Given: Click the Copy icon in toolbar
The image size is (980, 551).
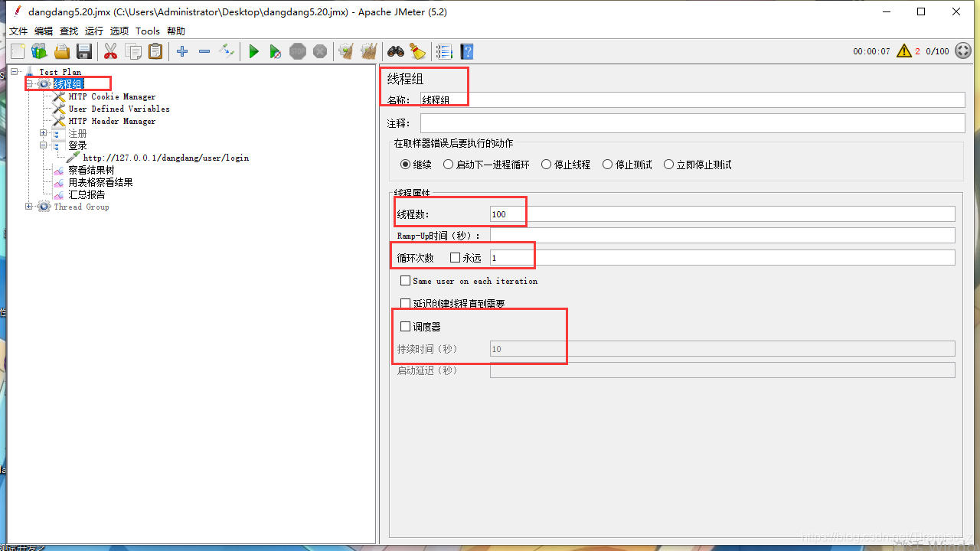Looking at the screenshot, I should tap(133, 51).
